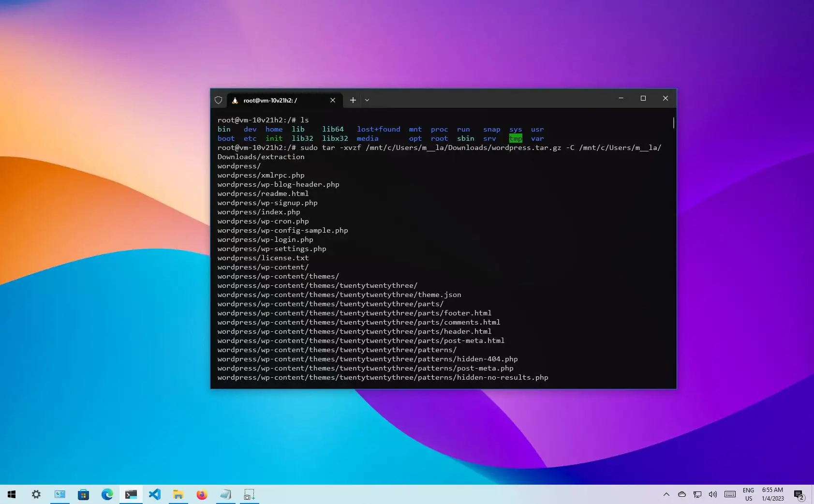Close the root@vm-10v21h2 tab
The width and height of the screenshot is (814, 504).
tap(333, 100)
